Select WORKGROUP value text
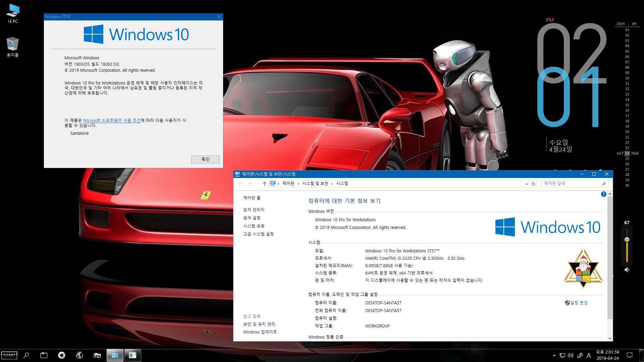Screen dimensions: 644x362 [377, 326]
